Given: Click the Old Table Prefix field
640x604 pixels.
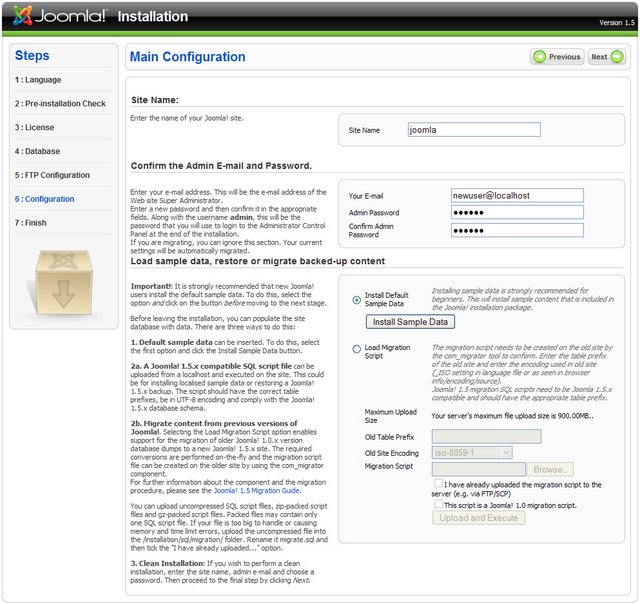Looking at the screenshot, I should pos(487,436).
